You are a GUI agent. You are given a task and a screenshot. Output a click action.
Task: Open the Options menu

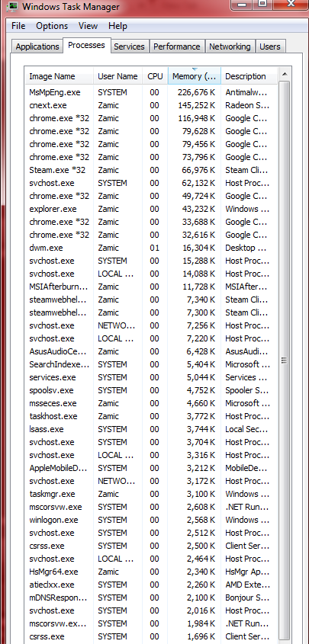[x=52, y=25]
